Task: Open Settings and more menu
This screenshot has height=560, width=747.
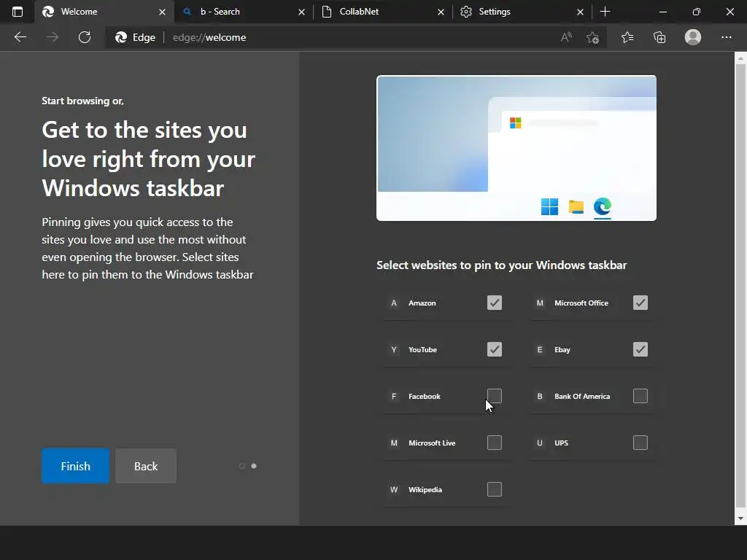Action: [726, 37]
